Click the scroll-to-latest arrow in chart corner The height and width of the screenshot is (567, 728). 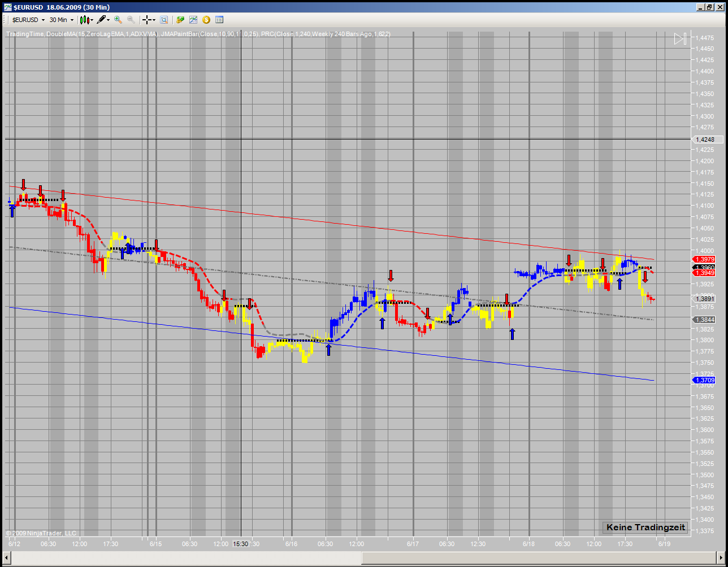point(680,38)
